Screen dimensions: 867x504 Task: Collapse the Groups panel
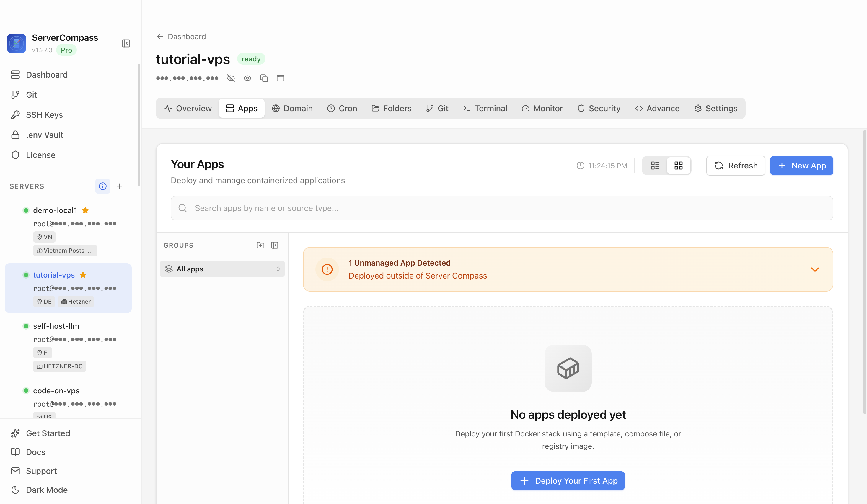pos(275,245)
